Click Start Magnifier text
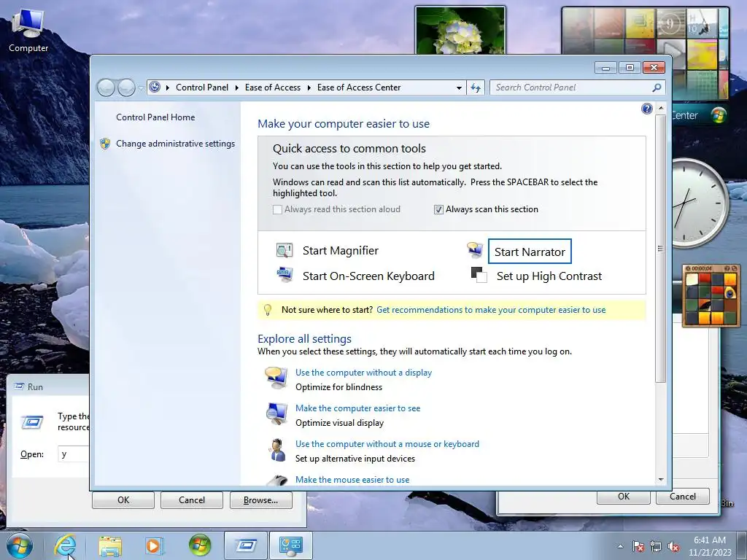Screen dimensions: 747x560 [x=340, y=251]
